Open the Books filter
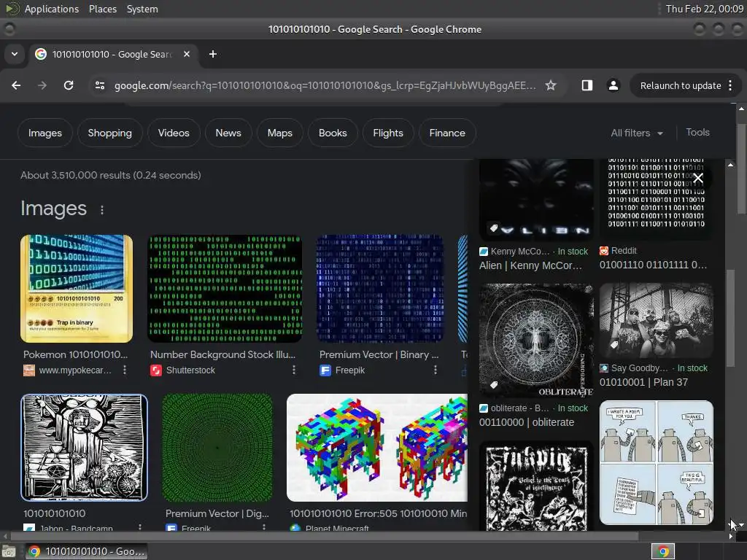Image resolution: width=747 pixels, height=560 pixels. pyautogui.click(x=333, y=133)
